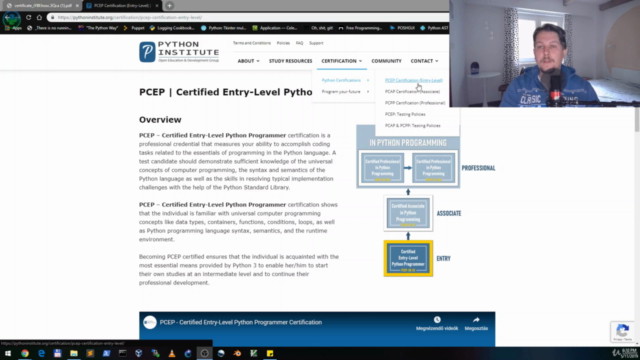The width and height of the screenshot is (640, 360).
Task: Open the Python AST bookmark
Action: point(434,28)
